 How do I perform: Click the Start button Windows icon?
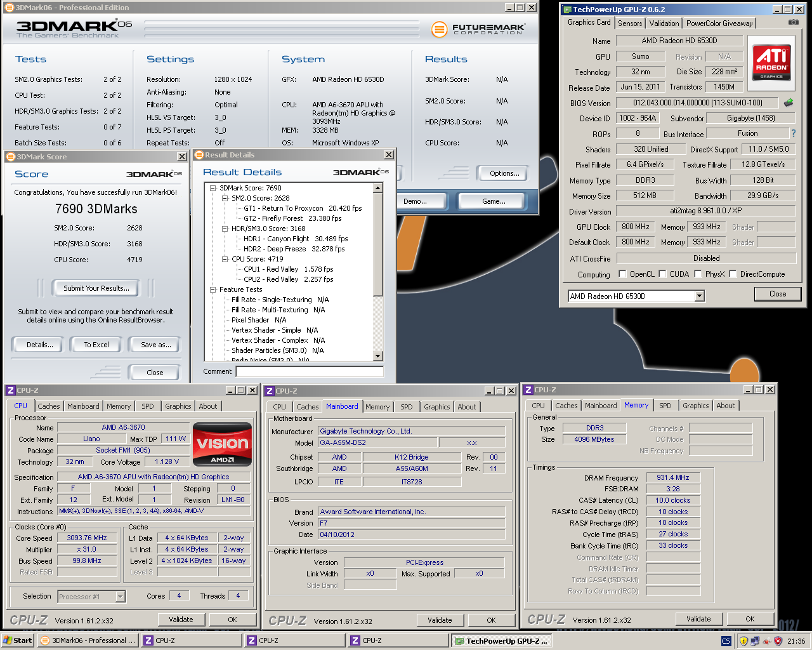(8, 640)
